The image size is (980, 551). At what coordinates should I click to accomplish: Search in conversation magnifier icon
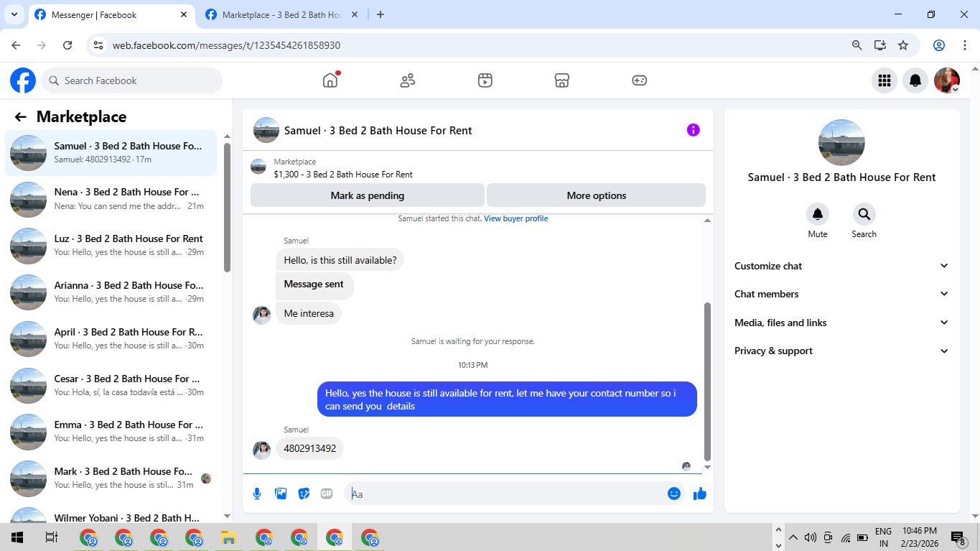[x=864, y=214]
